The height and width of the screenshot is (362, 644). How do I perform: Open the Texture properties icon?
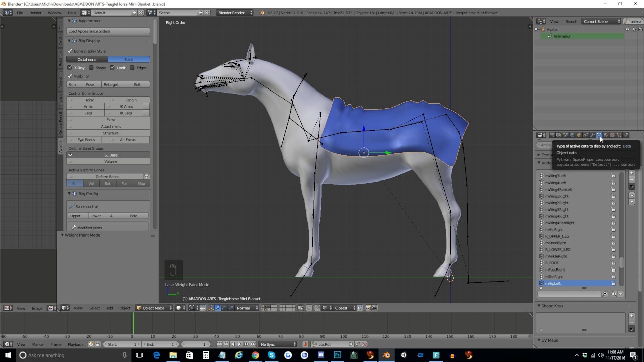612,135
